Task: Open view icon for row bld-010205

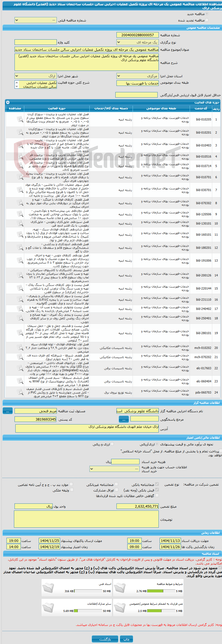Action: click(20, 119)
